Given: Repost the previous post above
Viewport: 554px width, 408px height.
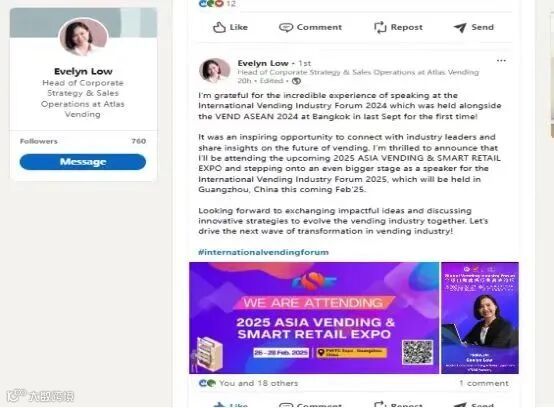Looking at the screenshot, I should (398, 27).
